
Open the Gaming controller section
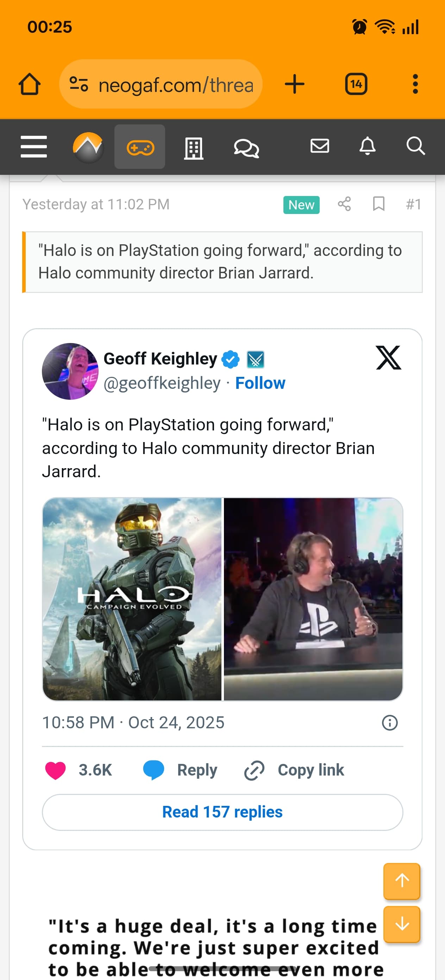(x=140, y=147)
